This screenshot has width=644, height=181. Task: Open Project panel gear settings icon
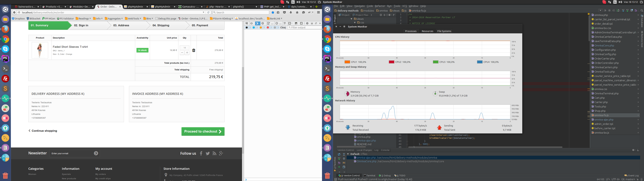(389, 15)
